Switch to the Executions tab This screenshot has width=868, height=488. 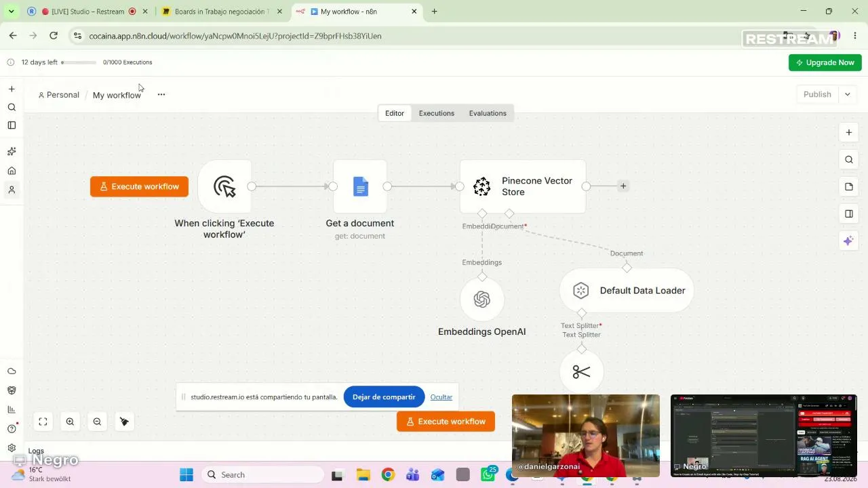pyautogui.click(x=437, y=113)
